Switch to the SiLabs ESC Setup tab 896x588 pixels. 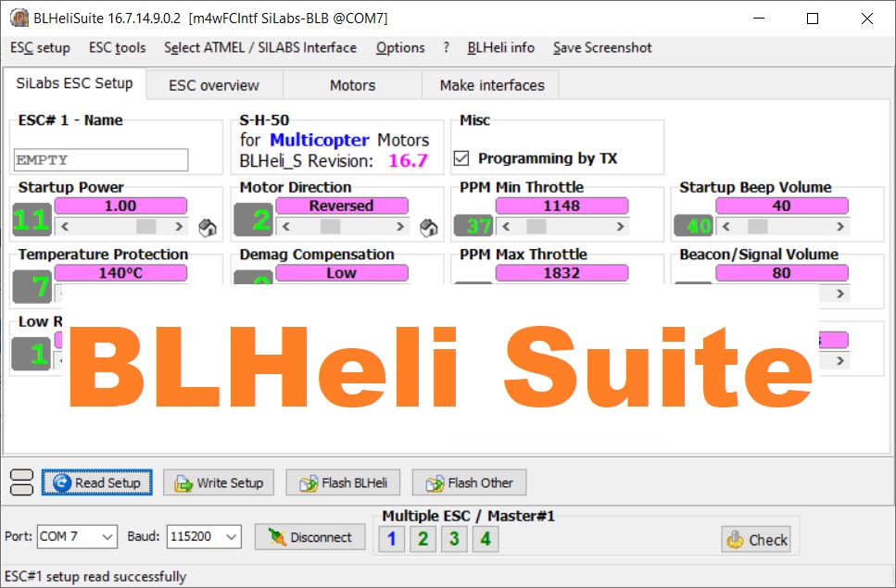tap(74, 83)
